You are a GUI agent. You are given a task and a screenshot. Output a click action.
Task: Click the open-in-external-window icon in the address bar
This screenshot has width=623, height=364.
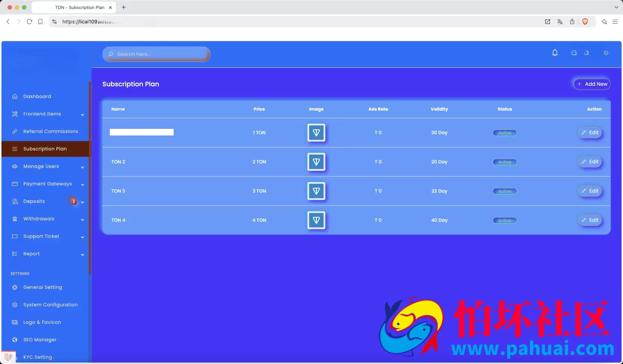[547, 22]
